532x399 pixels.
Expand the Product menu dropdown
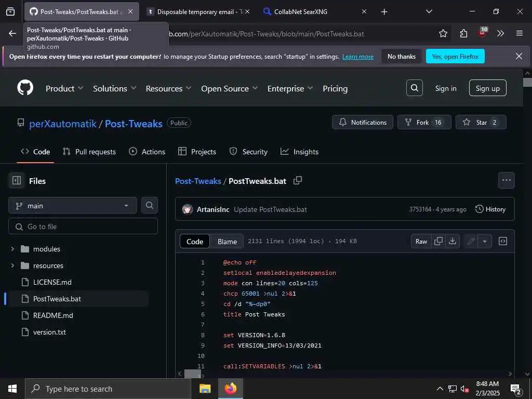[64, 88]
